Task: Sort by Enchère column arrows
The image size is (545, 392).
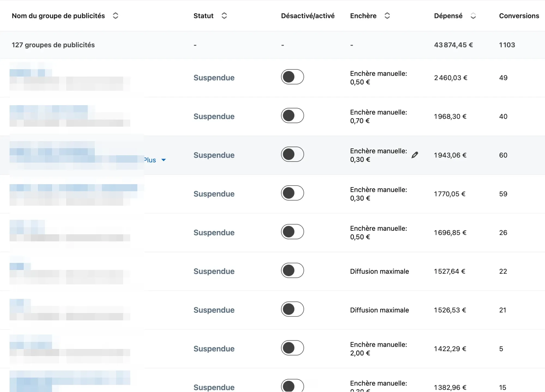Action: click(x=387, y=16)
